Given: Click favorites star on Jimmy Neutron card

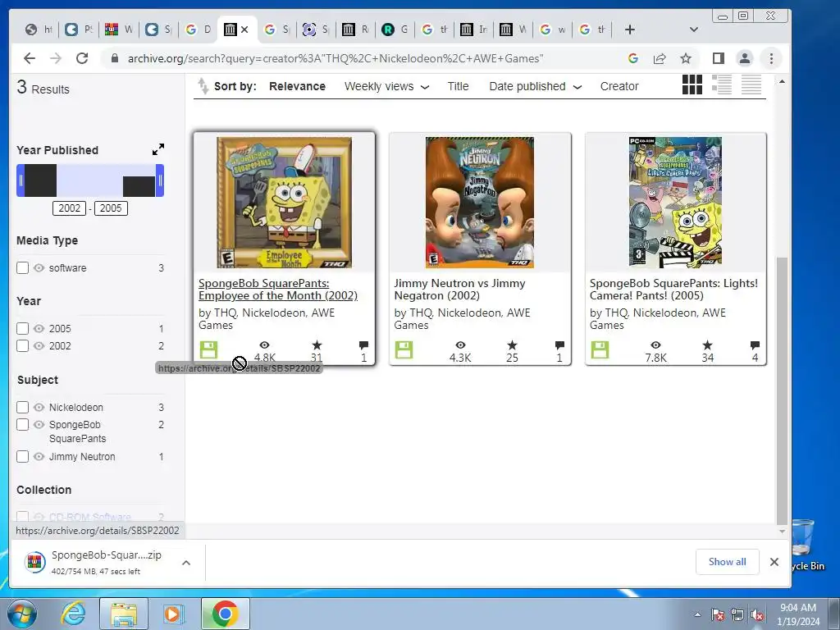Looking at the screenshot, I should (512, 345).
